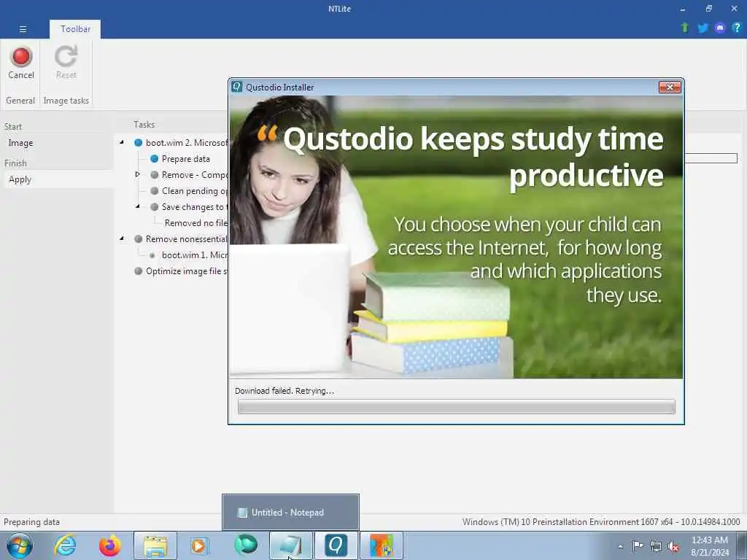Collapse the Remove nonessential task node
This screenshot has width=747, height=560.
122,238
